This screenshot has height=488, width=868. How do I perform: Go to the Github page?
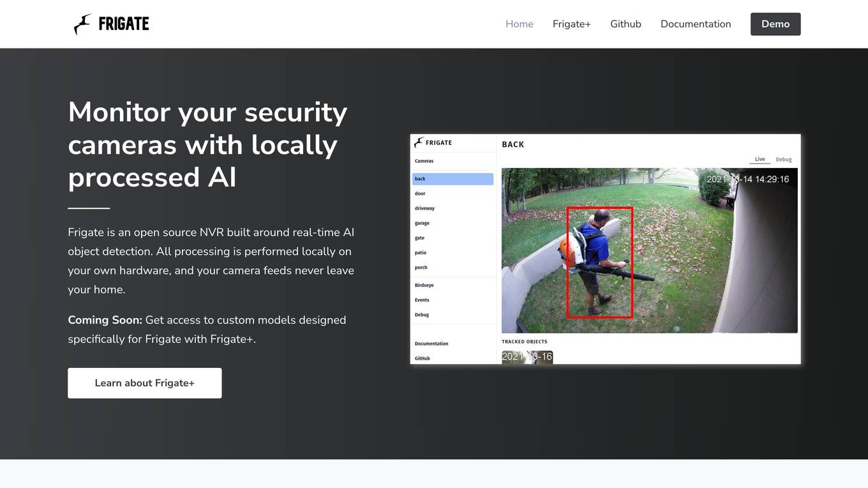pyautogui.click(x=625, y=24)
